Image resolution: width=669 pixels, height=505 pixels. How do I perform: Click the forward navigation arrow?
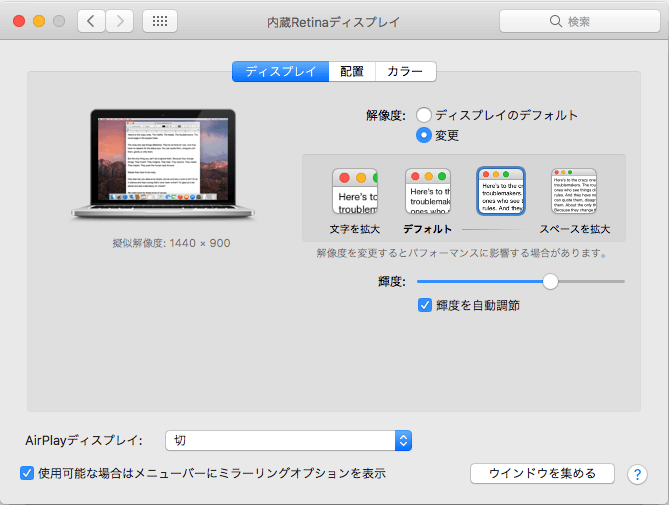point(120,21)
